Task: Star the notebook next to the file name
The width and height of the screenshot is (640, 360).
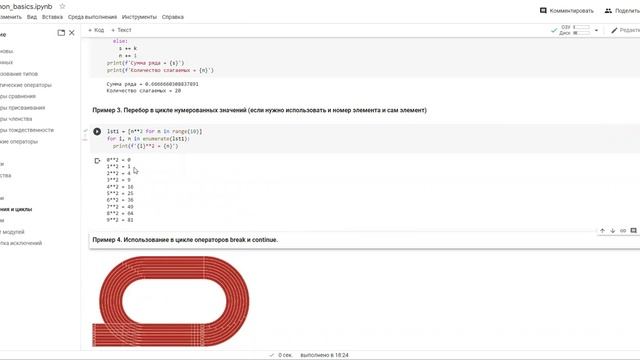Action: click(62, 6)
